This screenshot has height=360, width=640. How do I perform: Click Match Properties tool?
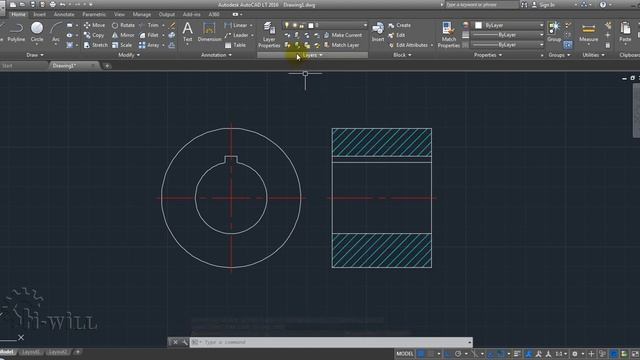[x=449, y=35]
